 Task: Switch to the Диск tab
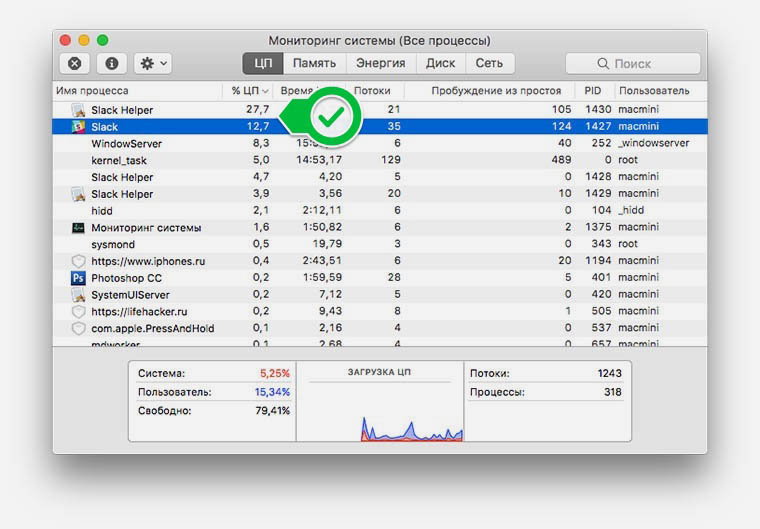440,64
